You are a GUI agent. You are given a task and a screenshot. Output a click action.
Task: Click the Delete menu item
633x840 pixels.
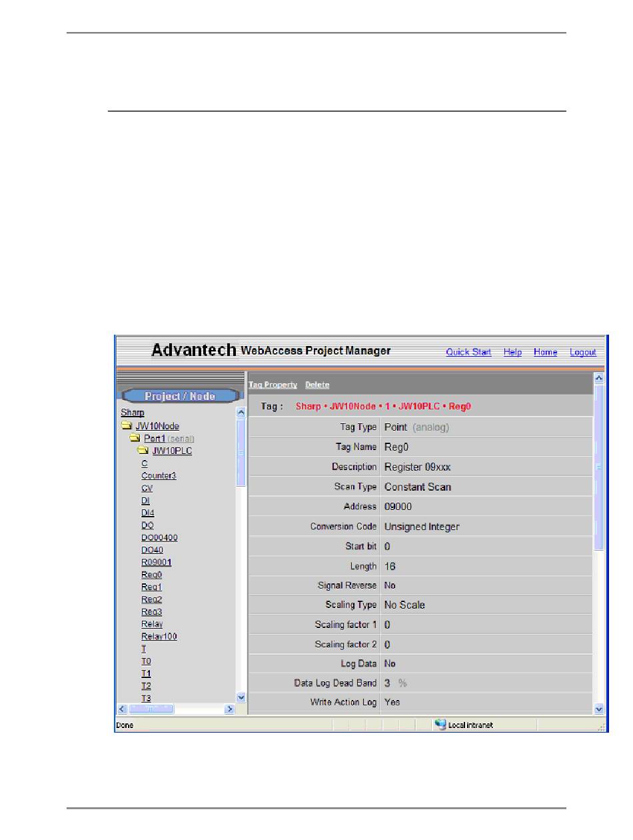[x=317, y=385]
